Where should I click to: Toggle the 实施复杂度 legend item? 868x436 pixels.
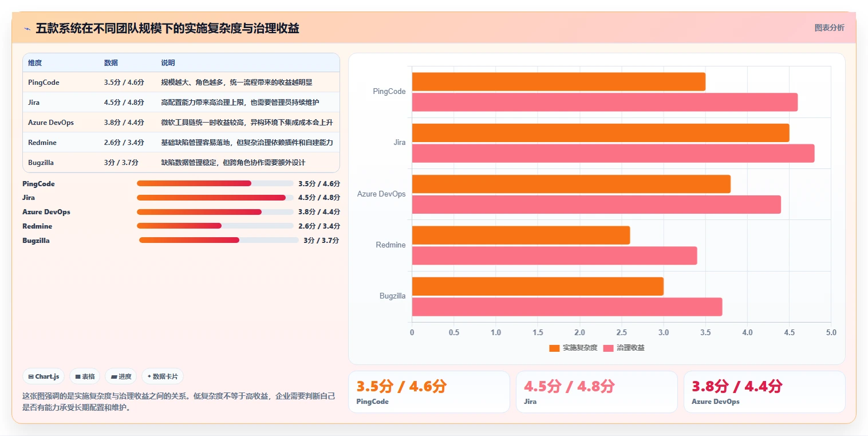coord(573,348)
